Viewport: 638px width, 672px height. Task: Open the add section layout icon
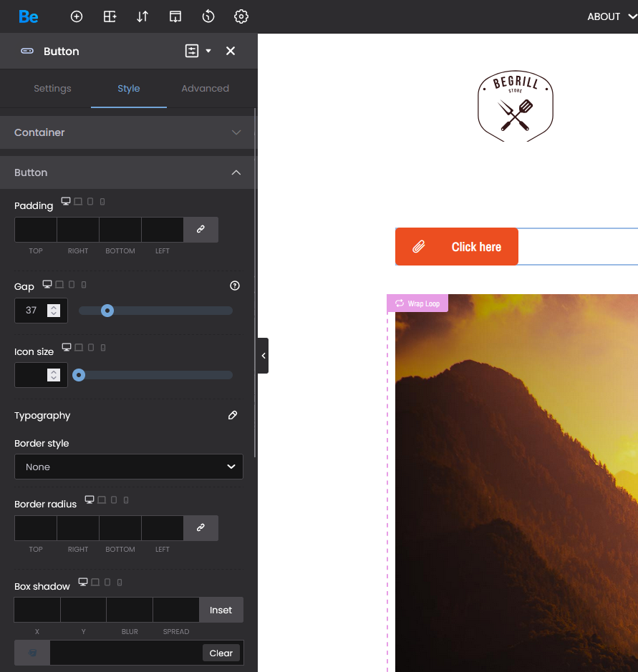click(110, 16)
